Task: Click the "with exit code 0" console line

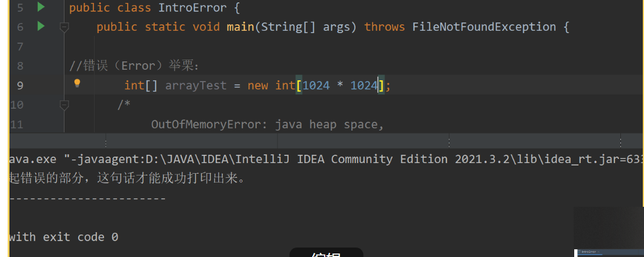Action: (63, 237)
